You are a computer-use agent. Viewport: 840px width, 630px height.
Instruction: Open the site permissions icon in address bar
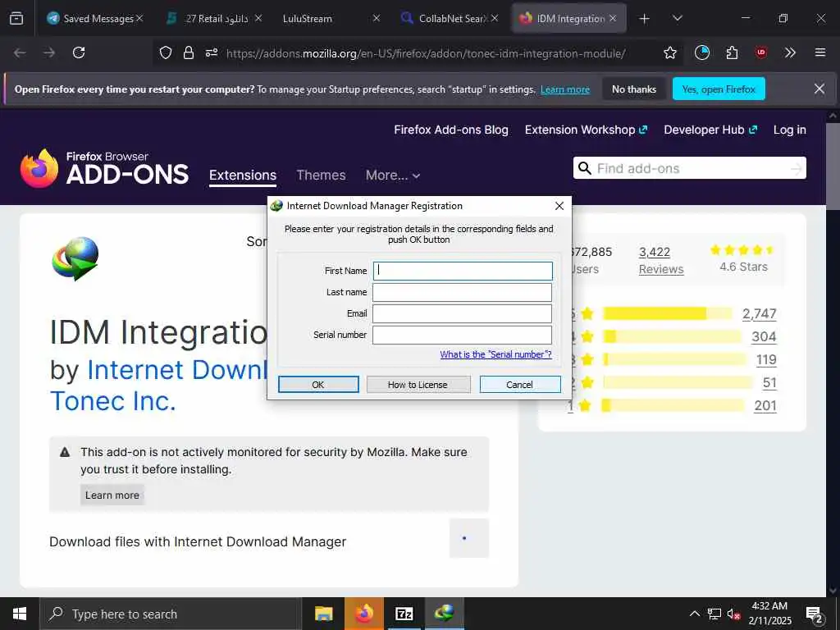pyautogui.click(x=212, y=52)
